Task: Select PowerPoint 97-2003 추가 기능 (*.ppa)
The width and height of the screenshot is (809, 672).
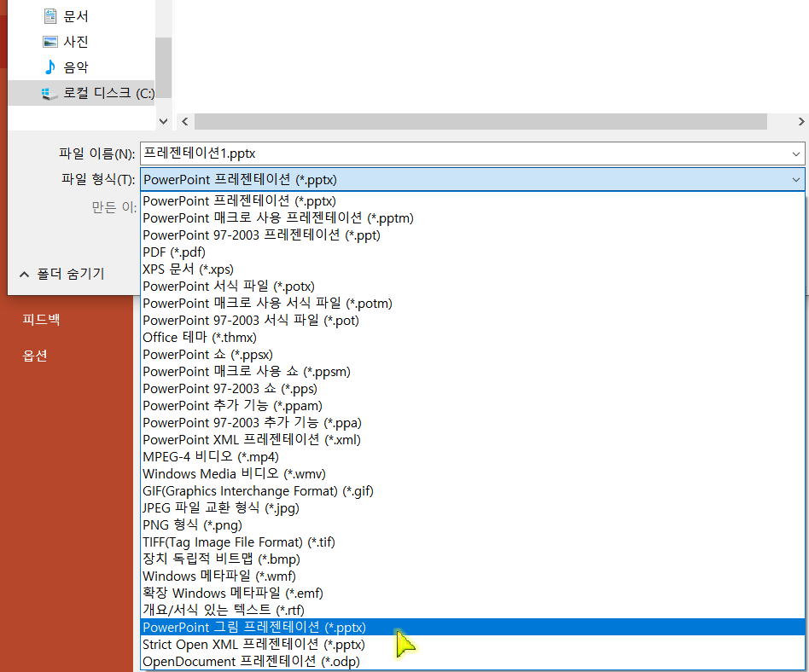Action: (x=473, y=423)
